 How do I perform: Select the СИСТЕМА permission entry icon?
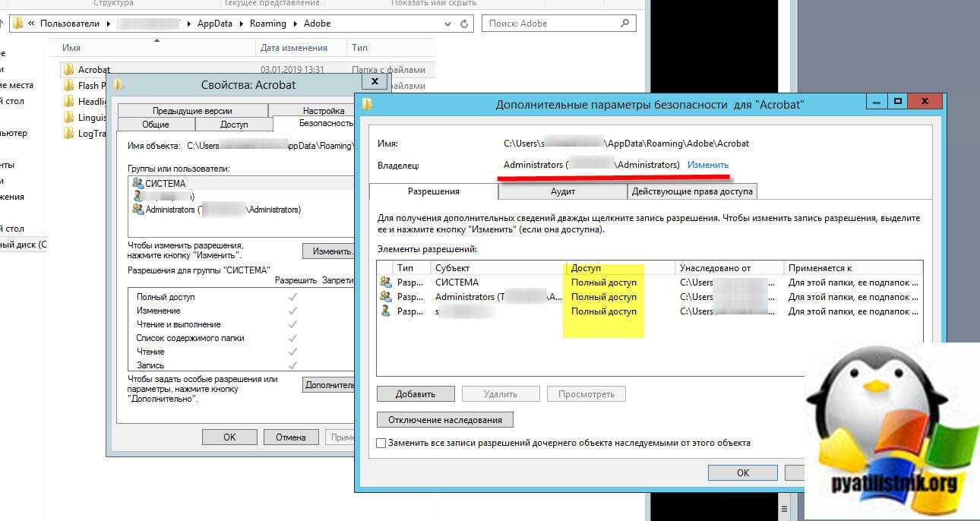(385, 283)
